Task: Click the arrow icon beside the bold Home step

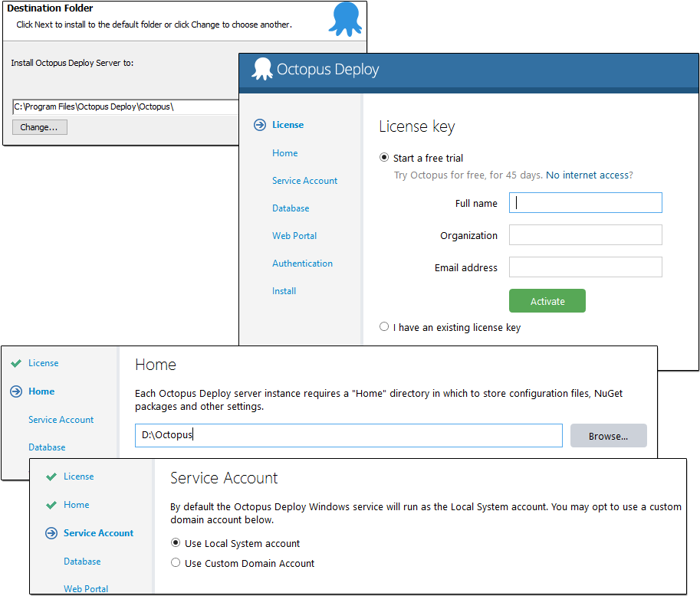Action: tap(16, 391)
